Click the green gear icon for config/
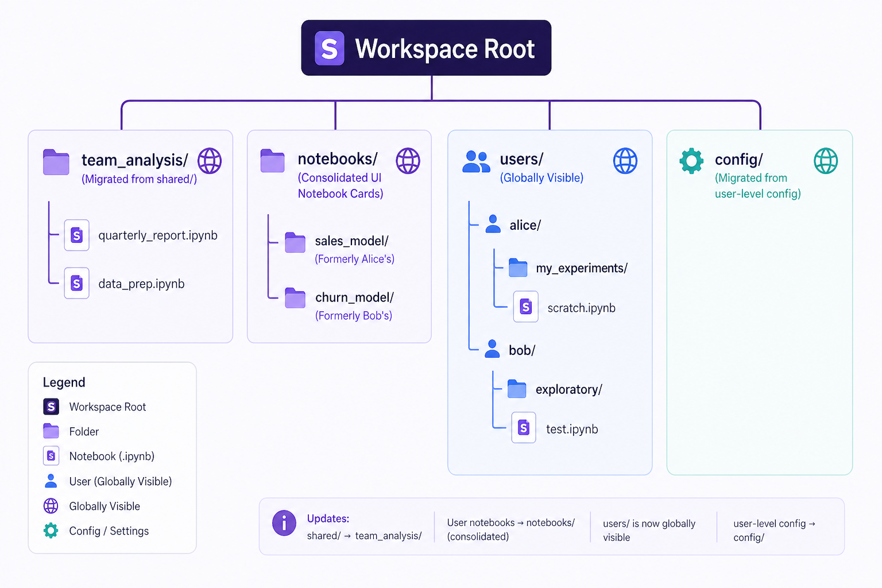The width and height of the screenshot is (882, 588). [x=691, y=161]
